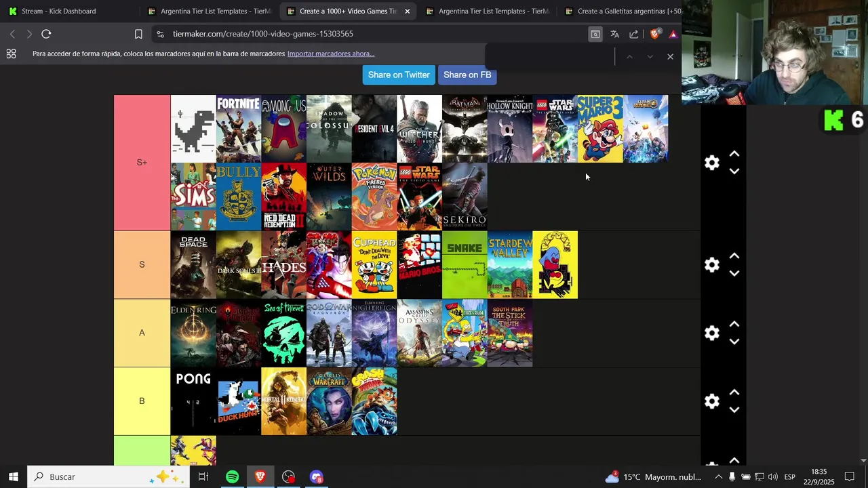868x488 pixels.
Task: Go back to the previous page
Action: pos(12,34)
